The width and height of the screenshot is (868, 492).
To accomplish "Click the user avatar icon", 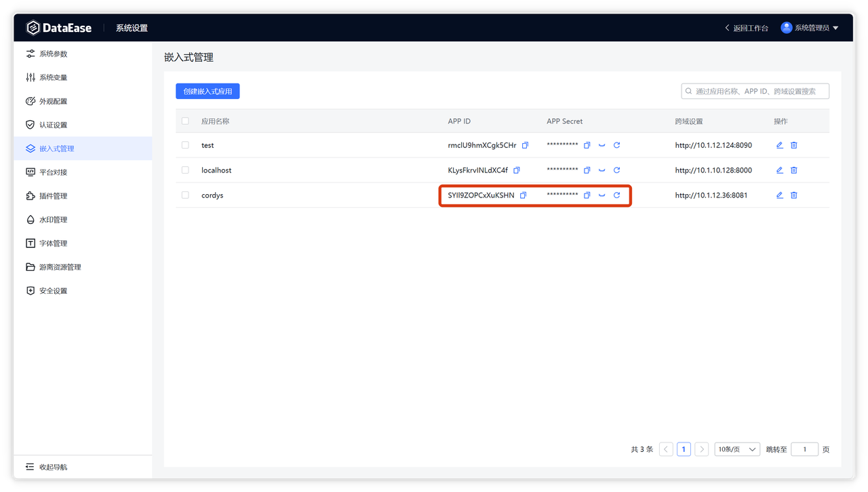I will [787, 28].
